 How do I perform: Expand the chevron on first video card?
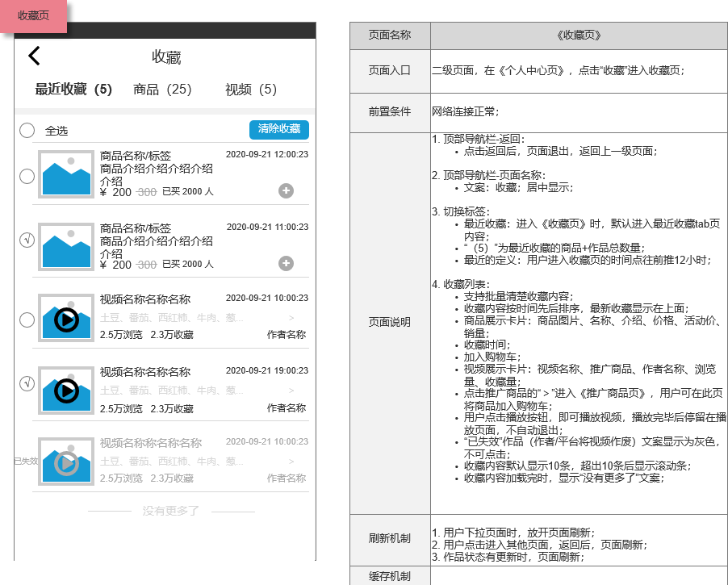292,318
